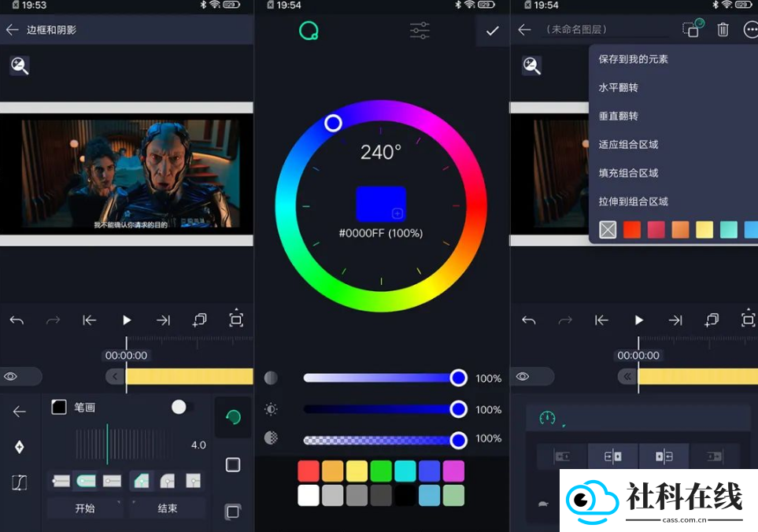Select the no-color swatch in the menu
This screenshot has width=758, height=532.
pyautogui.click(x=608, y=230)
